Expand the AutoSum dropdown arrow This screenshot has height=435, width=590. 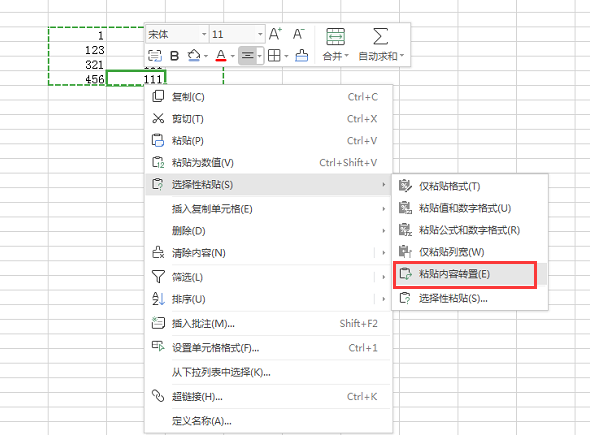[402, 56]
